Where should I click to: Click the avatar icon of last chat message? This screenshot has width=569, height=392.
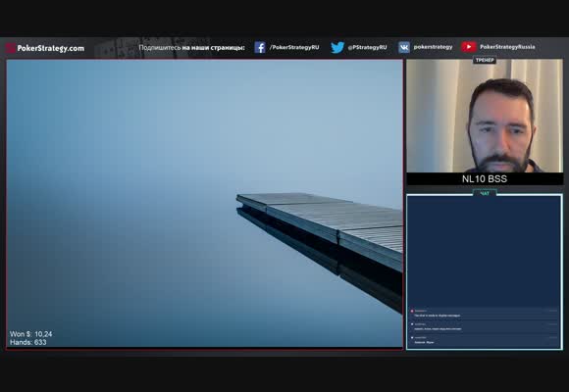tap(412, 337)
